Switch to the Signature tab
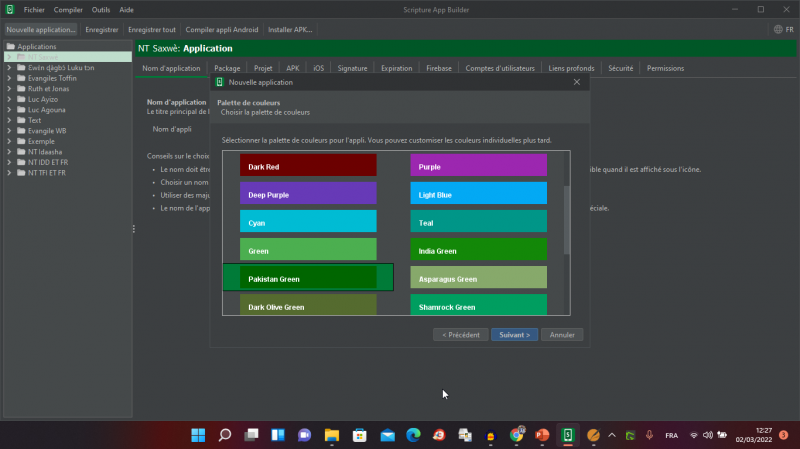The height and width of the screenshot is (449, 800). click(352, 68)
